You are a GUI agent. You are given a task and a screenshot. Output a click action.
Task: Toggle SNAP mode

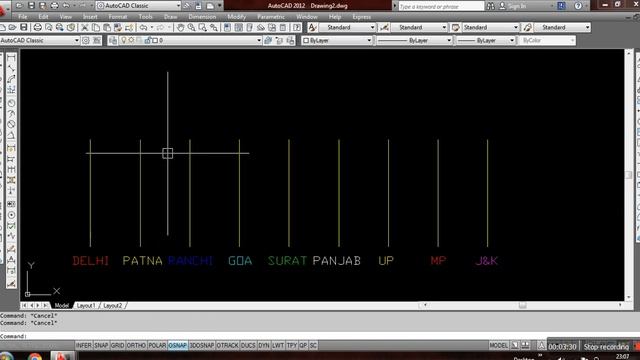pos(101,345)
